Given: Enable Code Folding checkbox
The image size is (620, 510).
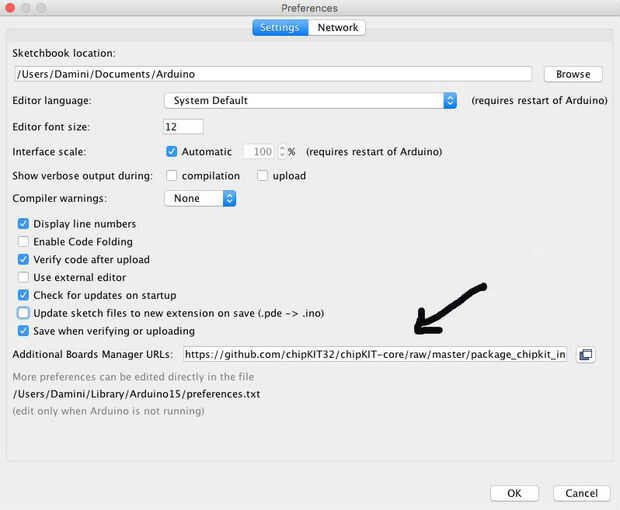Looking at the screenshot, I should tap(23, 242).
